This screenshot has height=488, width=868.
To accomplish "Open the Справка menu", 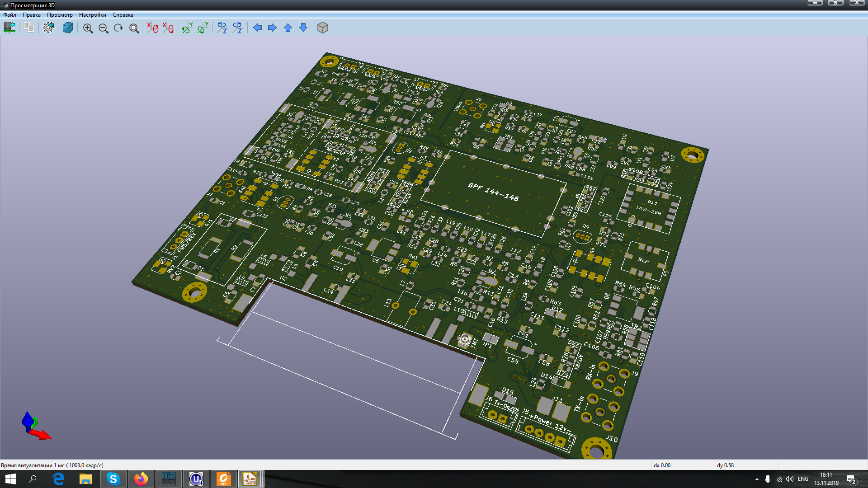I will (x=123, y=15).
